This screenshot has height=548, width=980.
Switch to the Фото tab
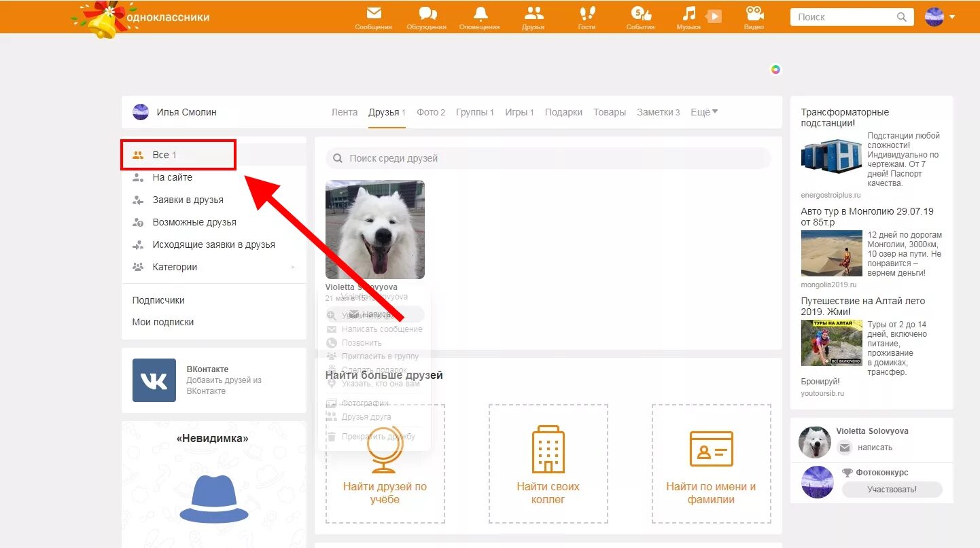431,112
